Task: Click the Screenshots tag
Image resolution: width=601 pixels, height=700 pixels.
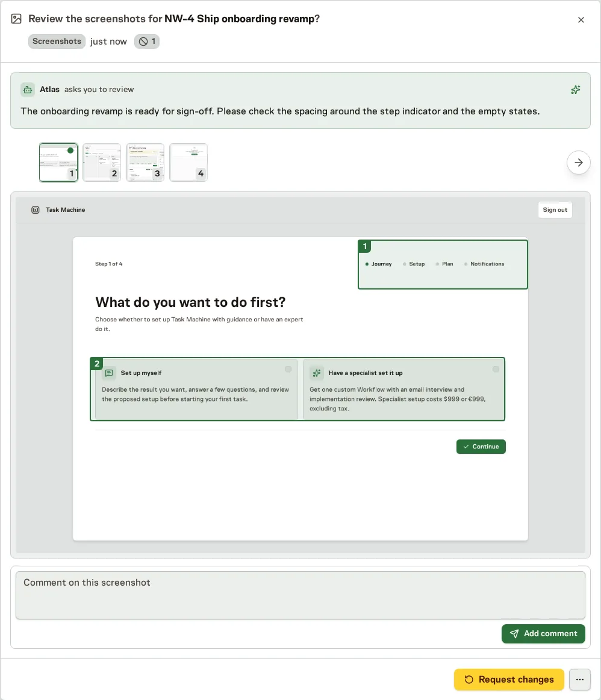Action: click(57, 42)
